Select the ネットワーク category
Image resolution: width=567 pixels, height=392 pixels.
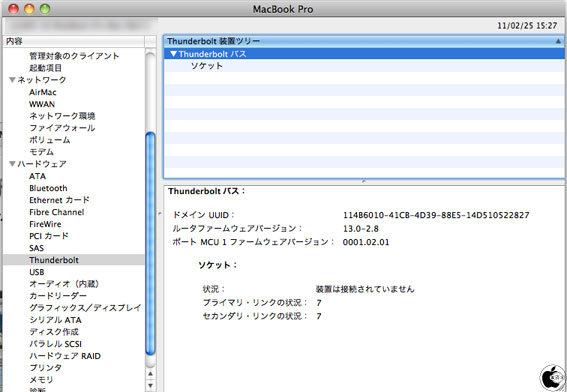coord(42,80)
